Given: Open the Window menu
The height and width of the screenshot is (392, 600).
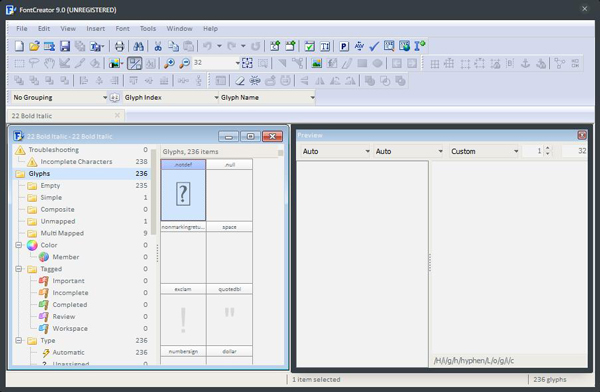Looking at the screenshot, I should pos(179,29).
